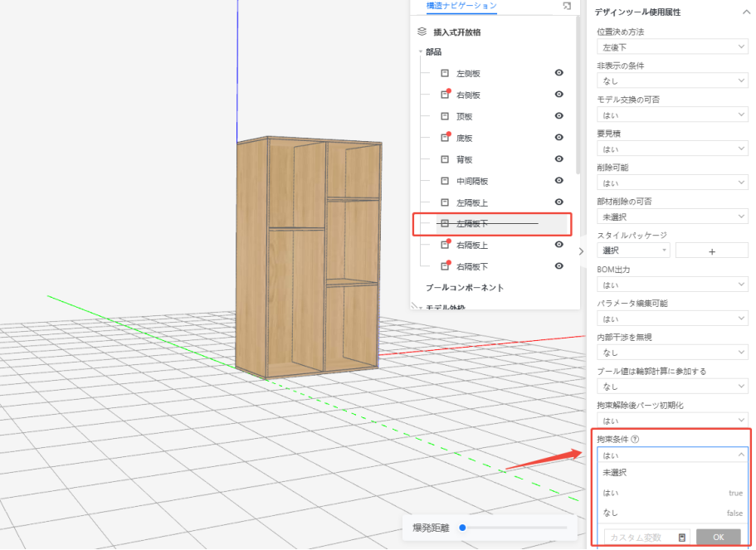Click the calculator icon in カスタム変数 field
This screenshot has height=550, width=756.
click(x=682, y=538)
